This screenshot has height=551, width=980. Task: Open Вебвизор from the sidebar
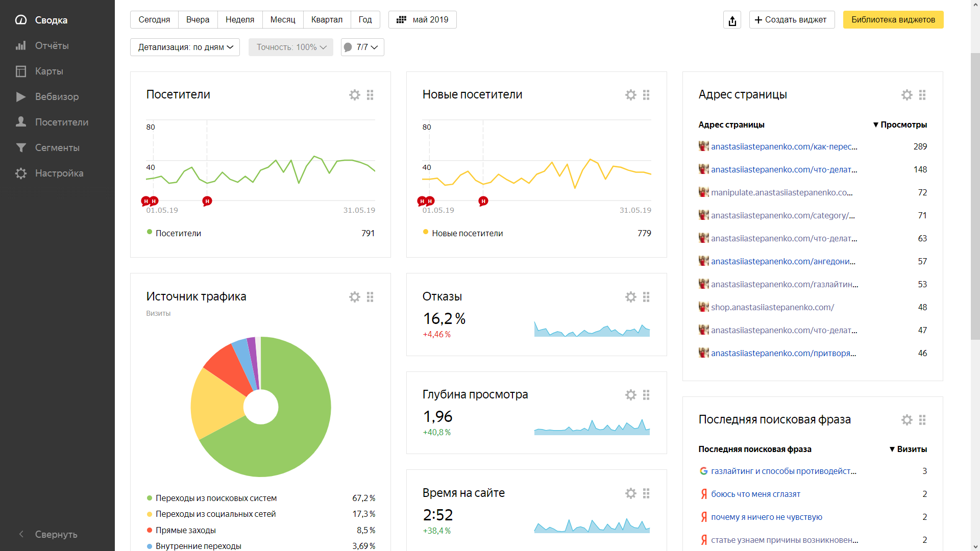[57, 96]
